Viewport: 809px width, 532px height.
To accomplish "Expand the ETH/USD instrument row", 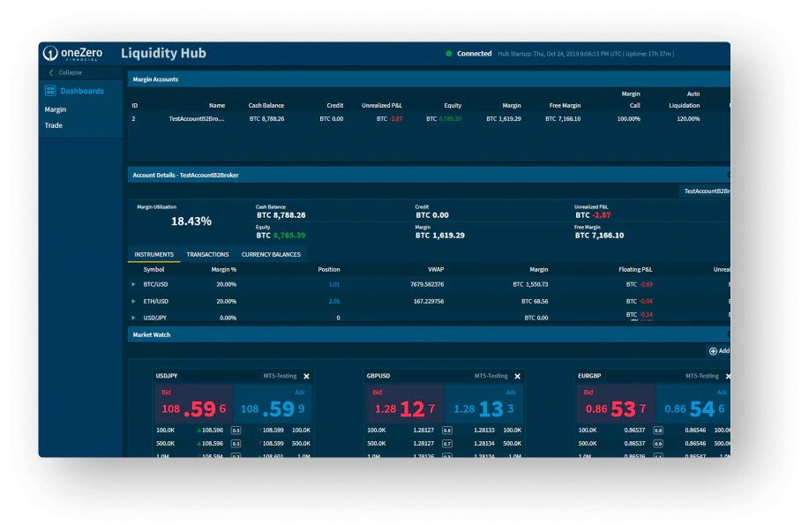I will tap(133, 302).
